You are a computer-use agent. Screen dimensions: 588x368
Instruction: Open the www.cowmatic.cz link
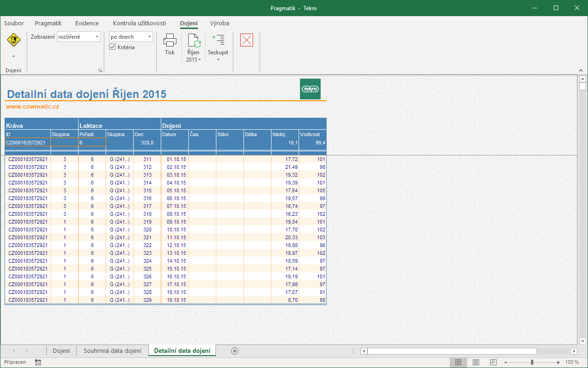point(33,107)
